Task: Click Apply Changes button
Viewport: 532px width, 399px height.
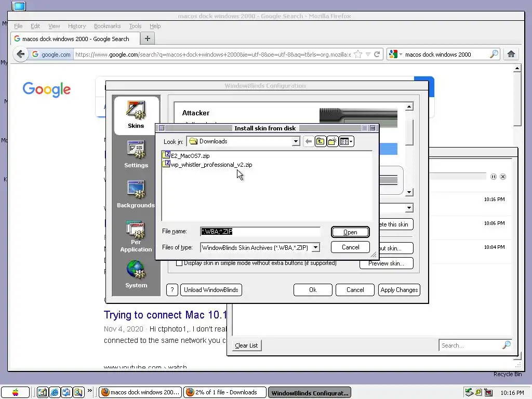Action: [x=399, y=290]
